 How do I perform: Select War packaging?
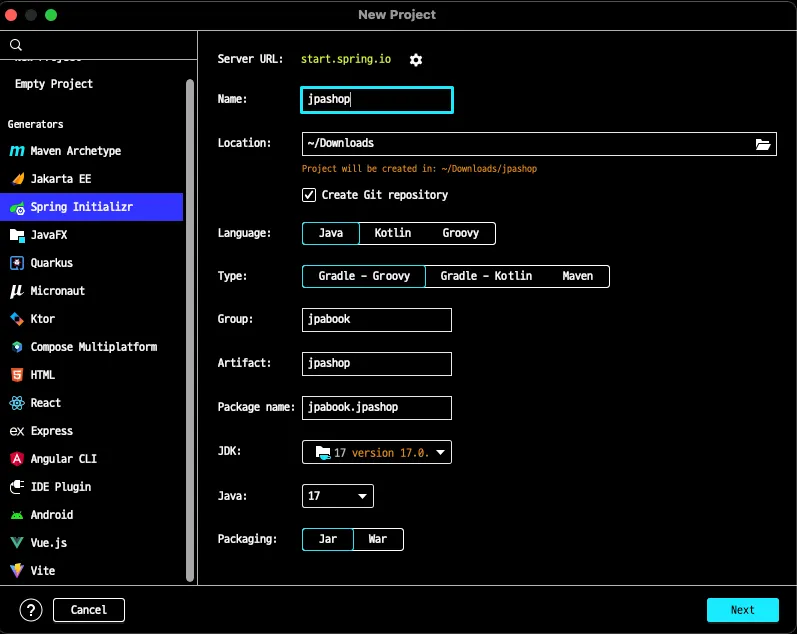pyautogui.click(x=378, y=539)
